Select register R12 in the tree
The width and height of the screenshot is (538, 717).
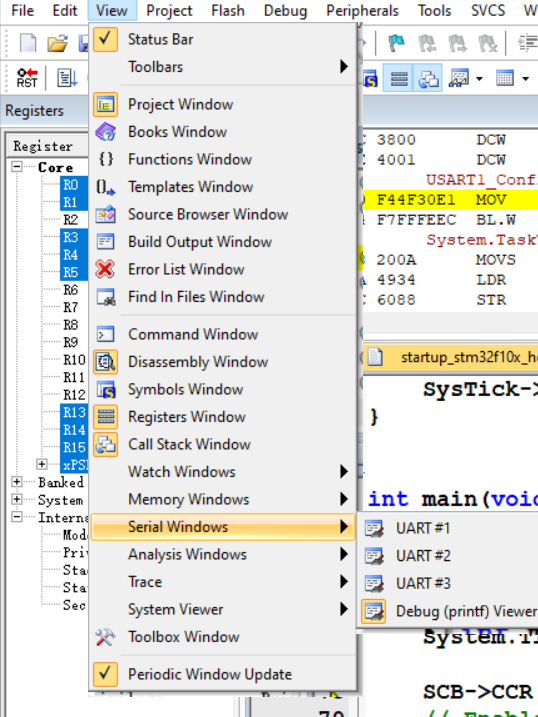coord(74,395)
